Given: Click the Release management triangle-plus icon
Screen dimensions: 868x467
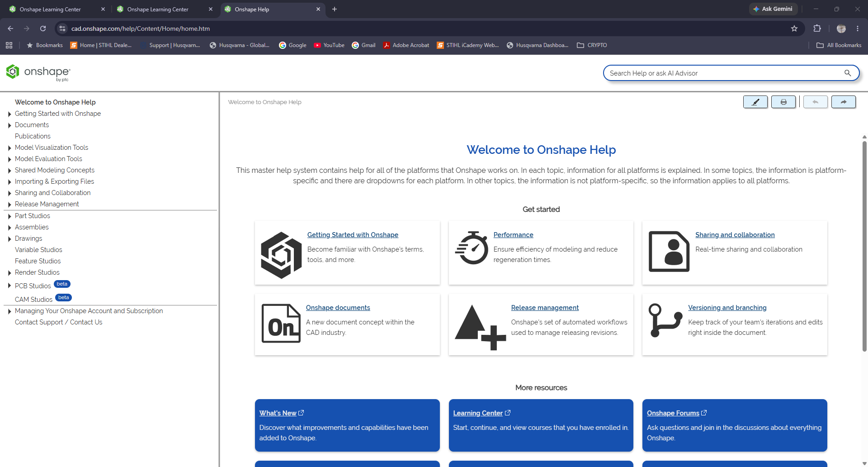Looking at the screenshot, I should pyautogui.click(x=480, y=327).
